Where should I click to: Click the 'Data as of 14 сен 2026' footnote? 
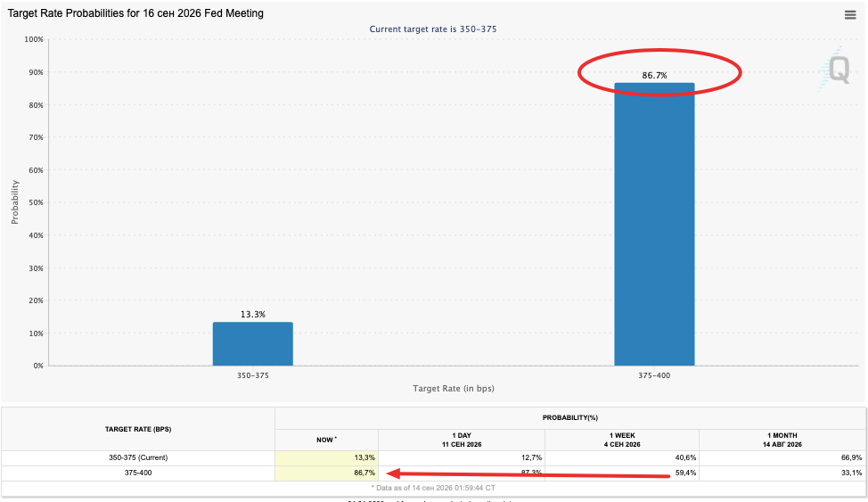pyautogui.click(x=433, y=488)
